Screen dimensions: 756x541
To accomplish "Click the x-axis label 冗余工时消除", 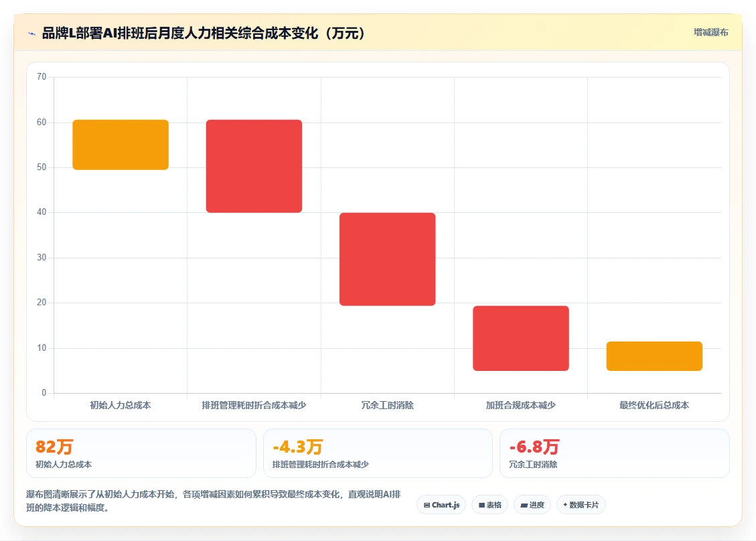I will (x=387, y=405).
